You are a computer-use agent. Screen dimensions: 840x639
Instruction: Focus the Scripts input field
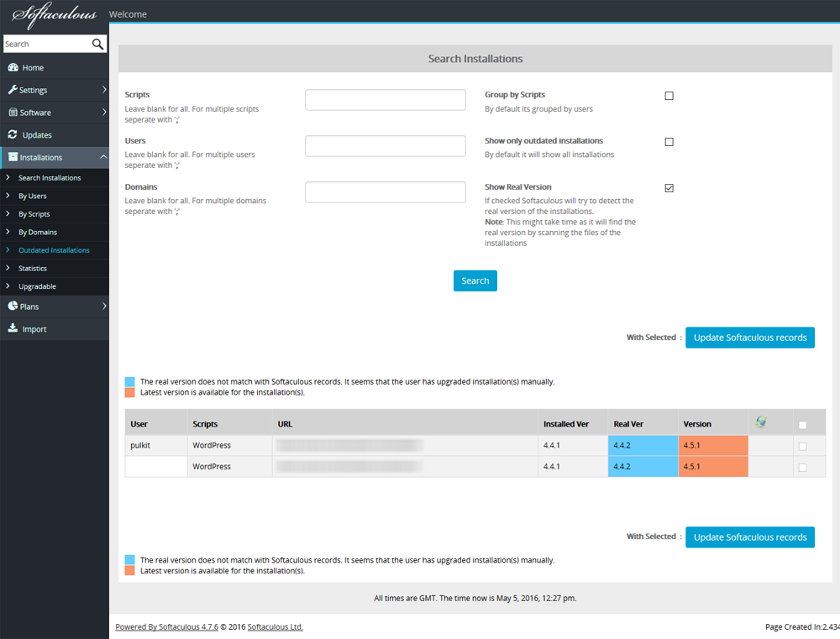pyautogui.click(x=386, y=100)
